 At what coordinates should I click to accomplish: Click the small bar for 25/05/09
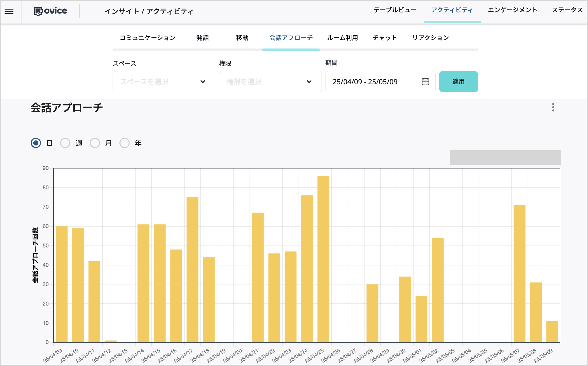click(x=552, y=332)
